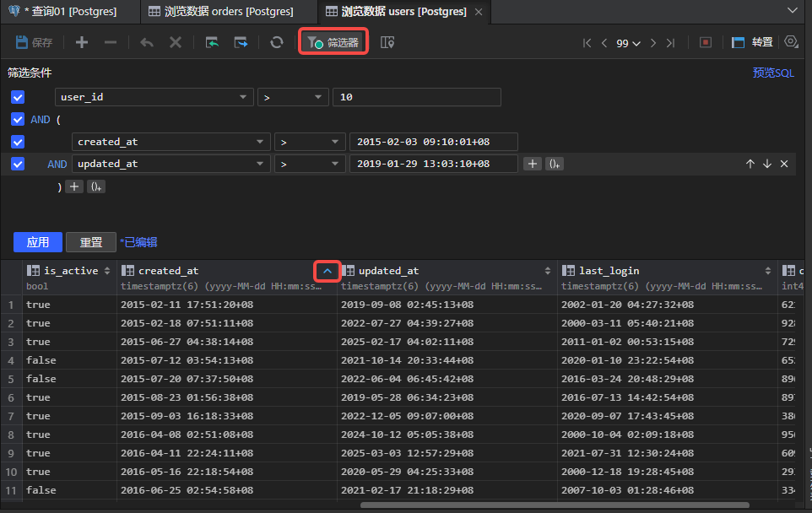Open the operator dropdown for updated_at

click(x=310, y=164)
